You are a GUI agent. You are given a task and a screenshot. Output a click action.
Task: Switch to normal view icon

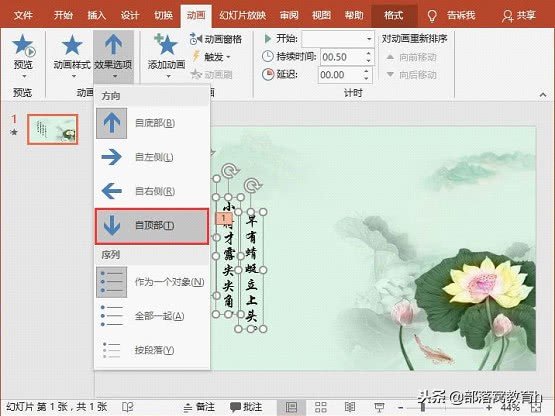[x=291, y=407]
